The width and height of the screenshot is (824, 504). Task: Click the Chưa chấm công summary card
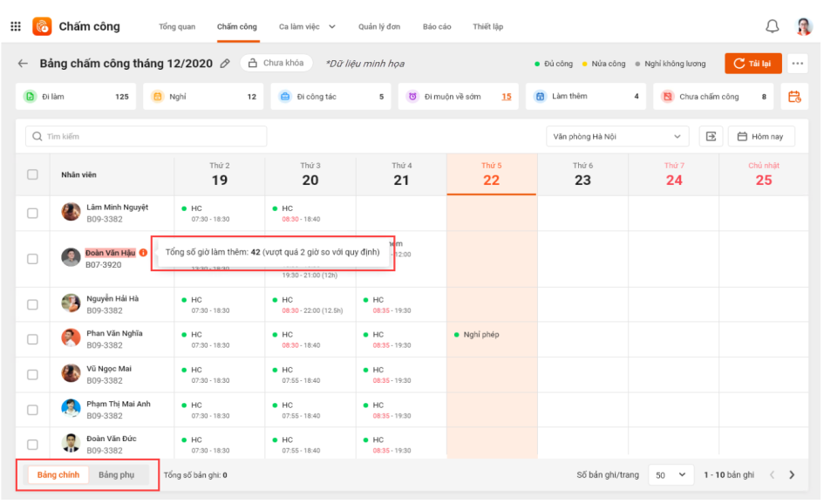coord(713,97)
